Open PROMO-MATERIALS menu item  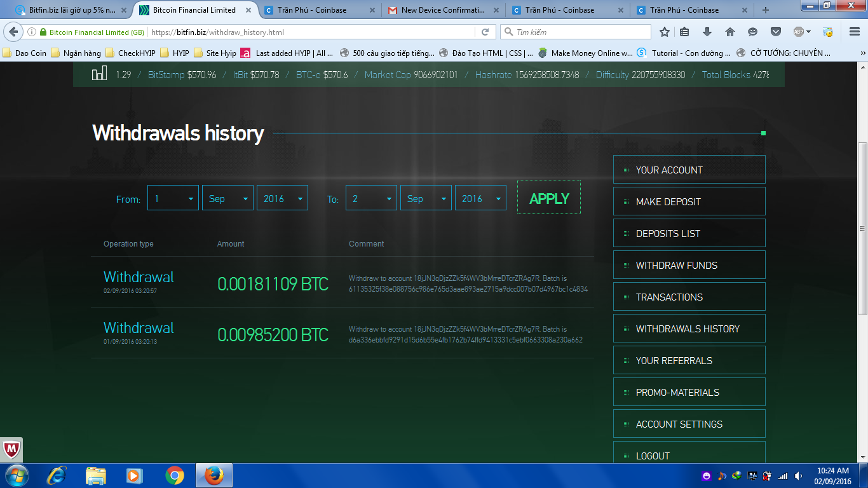pyautogui.click(x=689, y=392)
